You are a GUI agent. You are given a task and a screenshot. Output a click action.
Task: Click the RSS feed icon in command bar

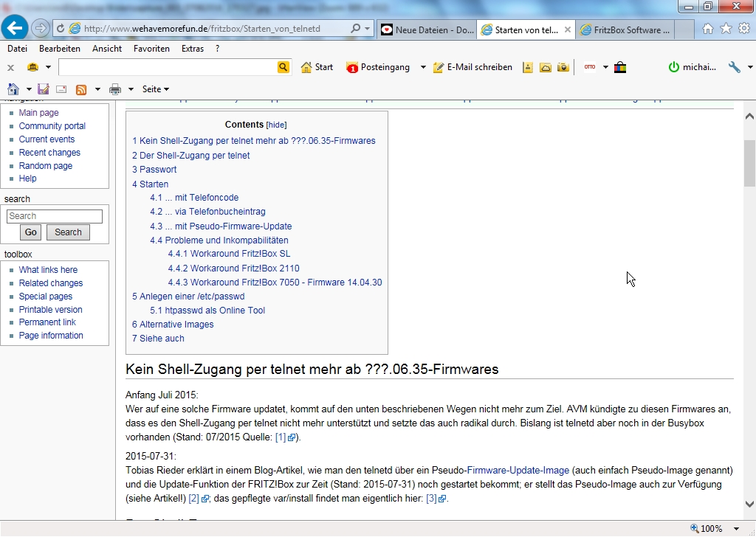[81, 89]
